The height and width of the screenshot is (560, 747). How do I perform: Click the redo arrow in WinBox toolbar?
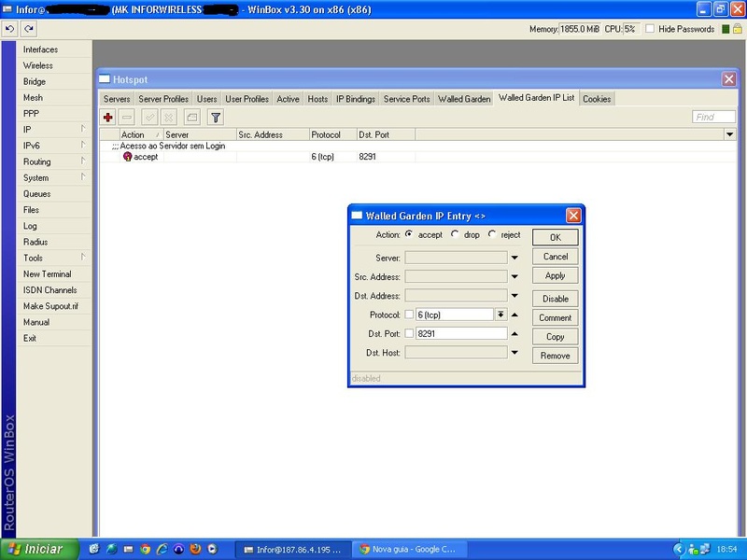(x=29, y=29)
